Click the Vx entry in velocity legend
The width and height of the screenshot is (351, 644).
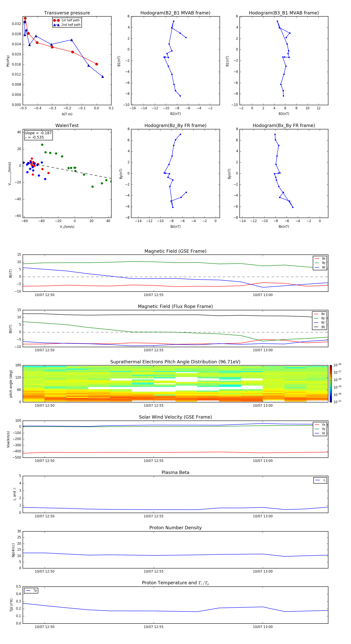(320, 424)
